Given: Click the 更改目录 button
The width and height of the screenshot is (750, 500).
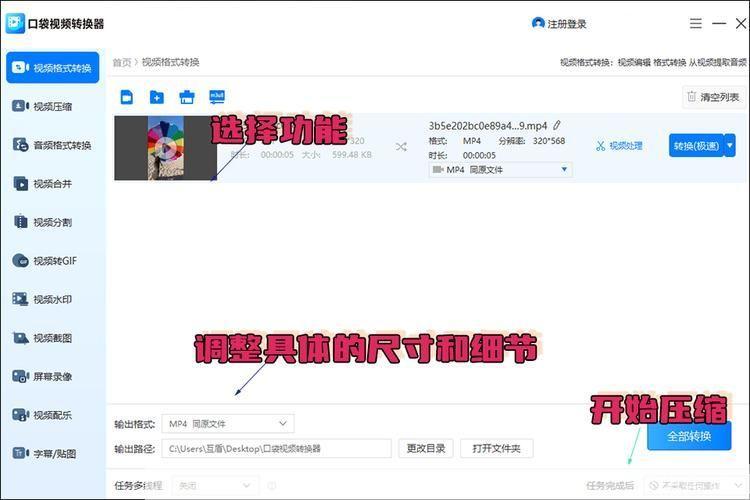Looking at the screenshot, I should point(425,449).
